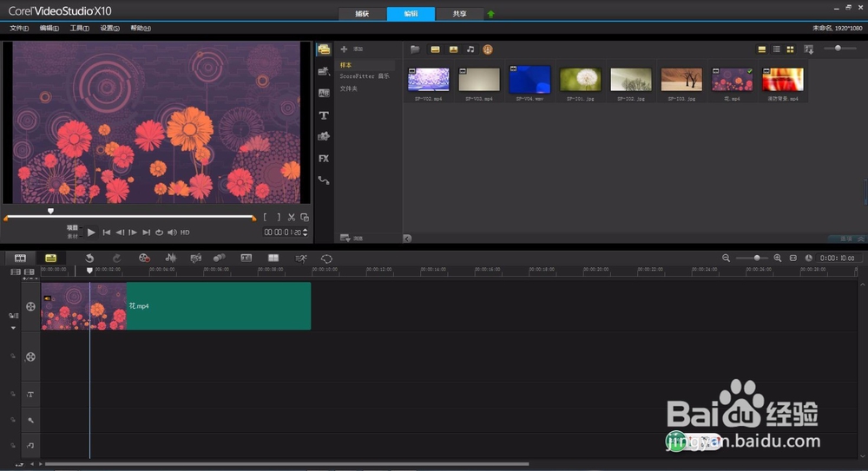Image resolution: width=868 pixels, height=471 pixels.
Task: Toggle video files visibility in library
Action: coord(435,49)
